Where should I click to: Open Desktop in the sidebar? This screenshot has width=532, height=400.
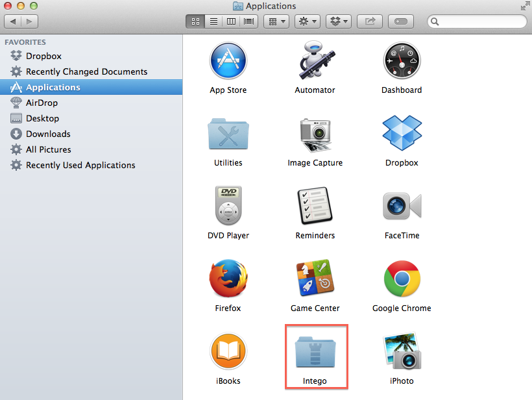click(91, 118)
